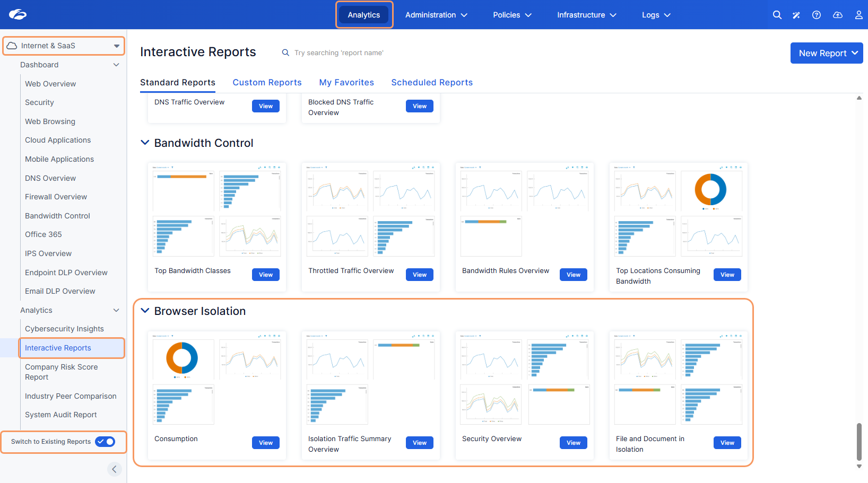Screen dimensions: 868x483
Task: Open Cybersecurity Insights in sidebar
Action: click(x=64, y=329)
